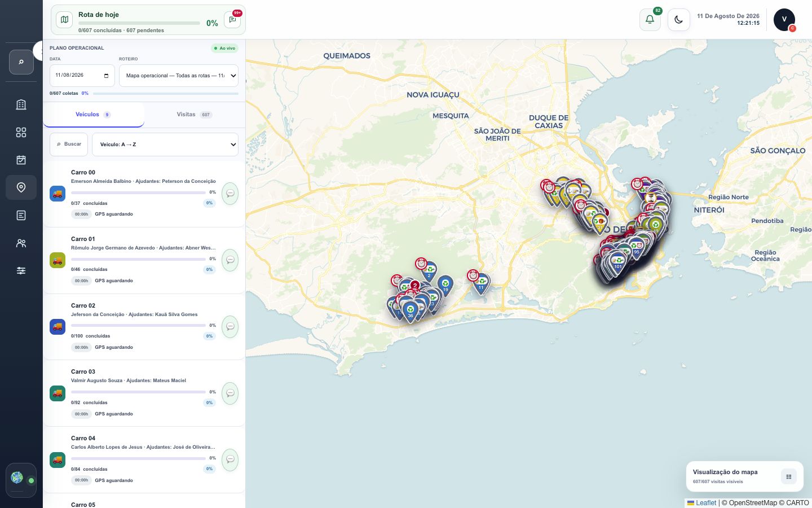Open the Roteiro dropdown Mapa operacional

pyautogui.click(x=179, y=76)
